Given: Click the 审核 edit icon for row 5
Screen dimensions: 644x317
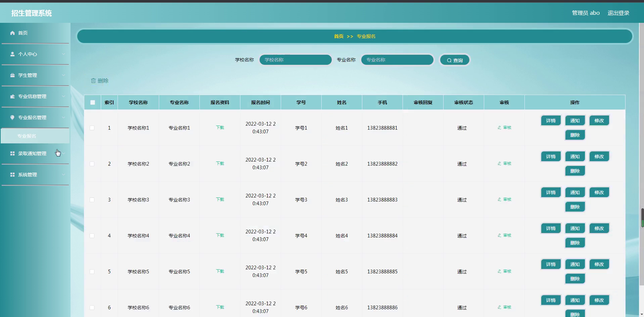Looking at the screenshot, I should click(499, 271).
